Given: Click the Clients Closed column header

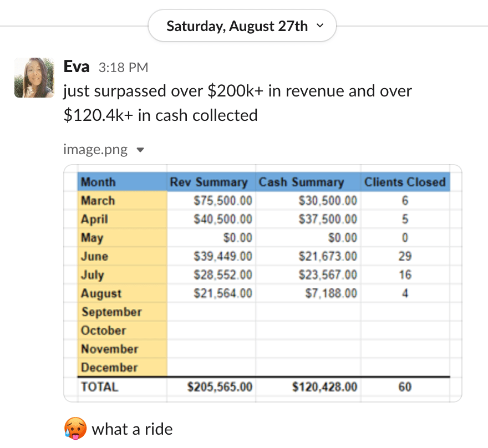Looking at the screenshot, I should coord(405,182).
